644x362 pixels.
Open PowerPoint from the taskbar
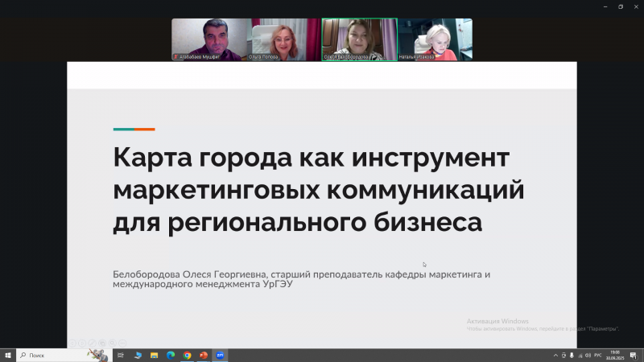pos(204,355)
